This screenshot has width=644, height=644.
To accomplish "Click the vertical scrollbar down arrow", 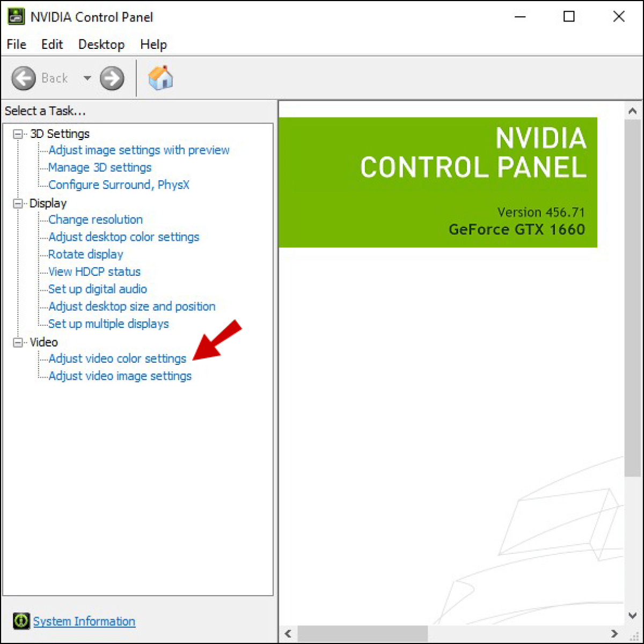I will point(633,616).
